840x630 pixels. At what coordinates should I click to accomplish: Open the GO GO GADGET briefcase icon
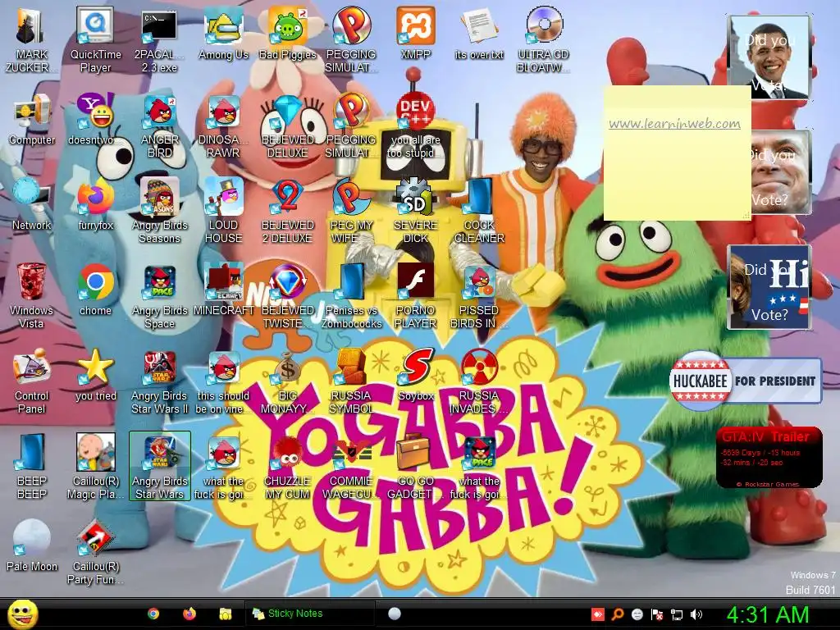[415, 466]
